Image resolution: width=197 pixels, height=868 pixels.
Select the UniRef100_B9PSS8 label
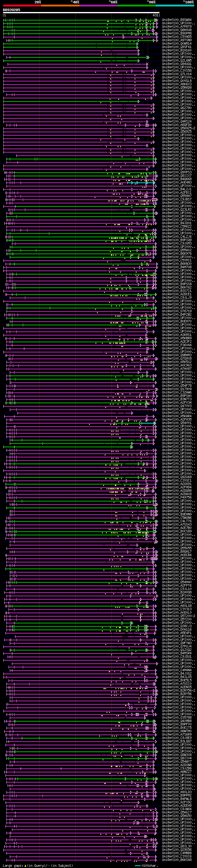pyautogui.click(x=177, y=284)
